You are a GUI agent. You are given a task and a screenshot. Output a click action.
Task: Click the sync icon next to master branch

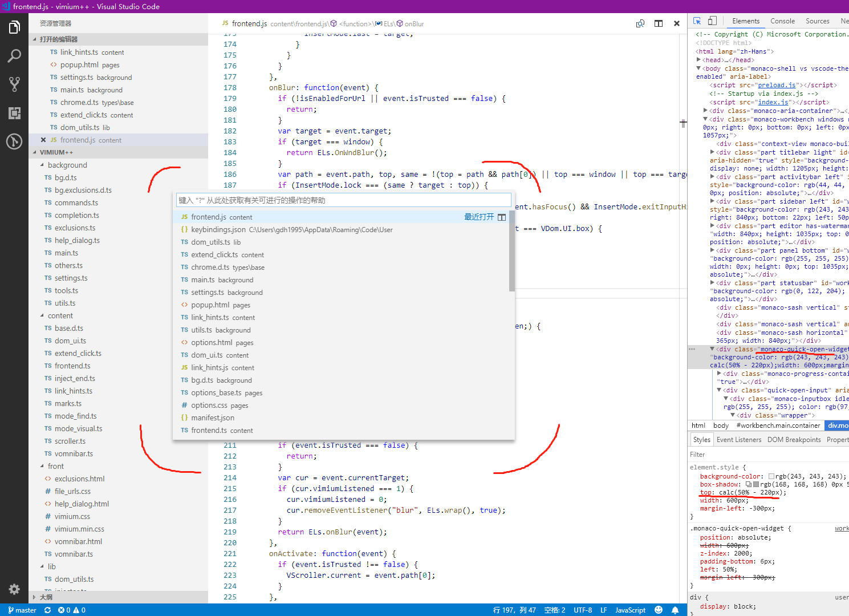(x=47, y=610)
